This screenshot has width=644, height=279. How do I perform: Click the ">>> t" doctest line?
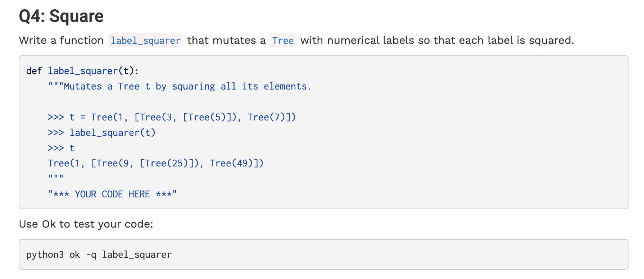click(61, 148)
